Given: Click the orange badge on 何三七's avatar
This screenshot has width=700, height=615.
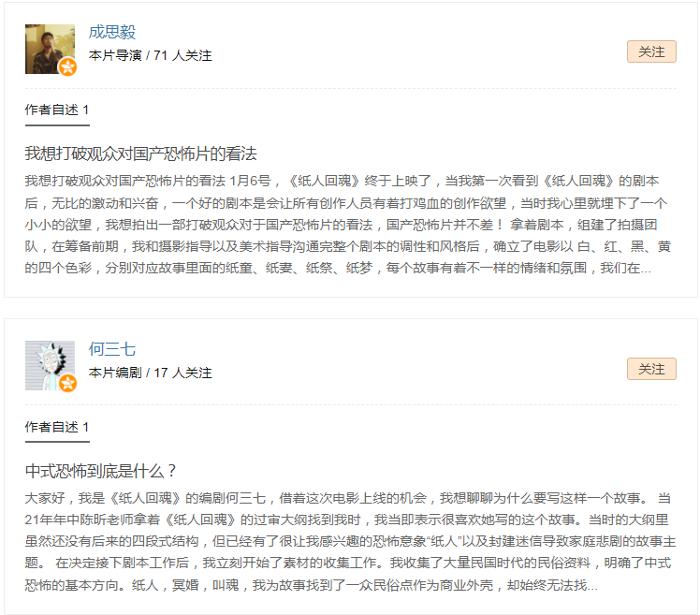Looking at the screenshot, I should tap(68, 383).
